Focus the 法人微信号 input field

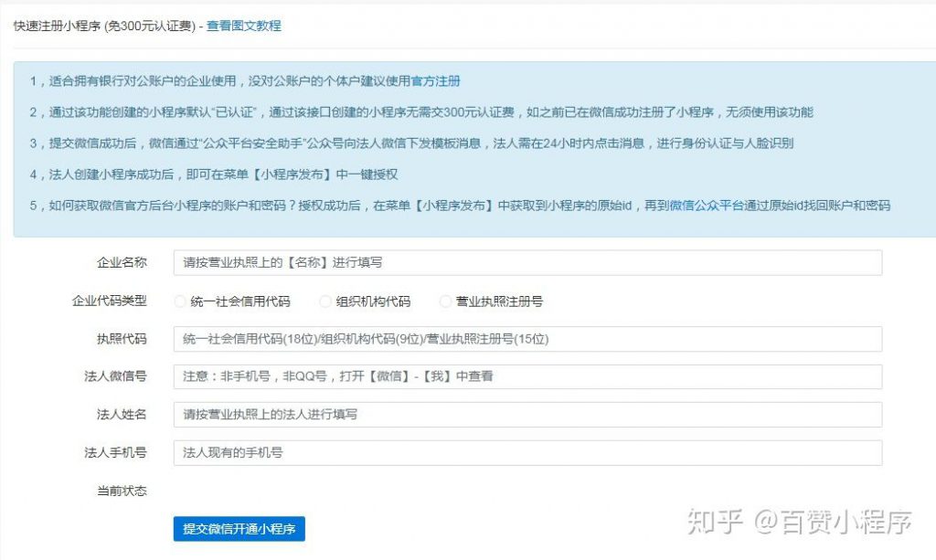(x=527, y=376)
